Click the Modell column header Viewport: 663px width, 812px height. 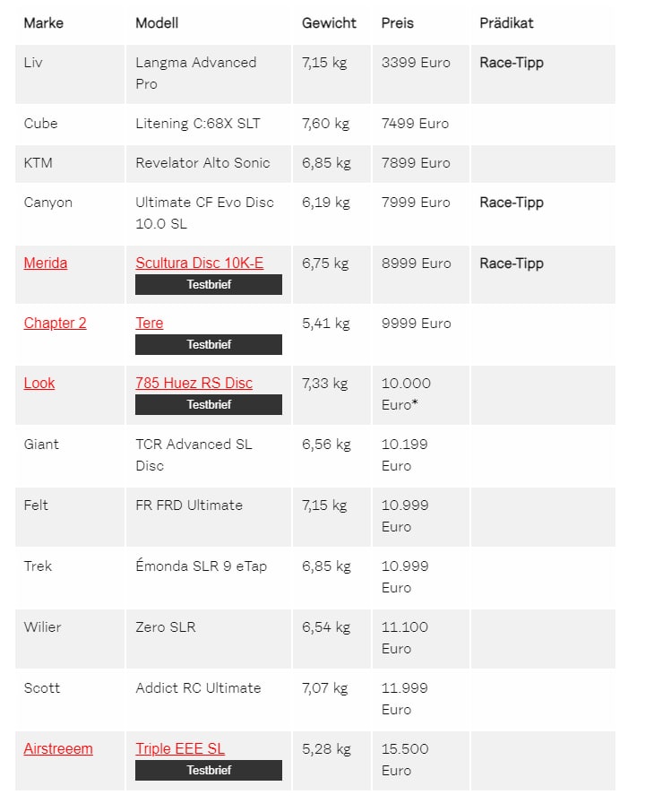(157, 22)
